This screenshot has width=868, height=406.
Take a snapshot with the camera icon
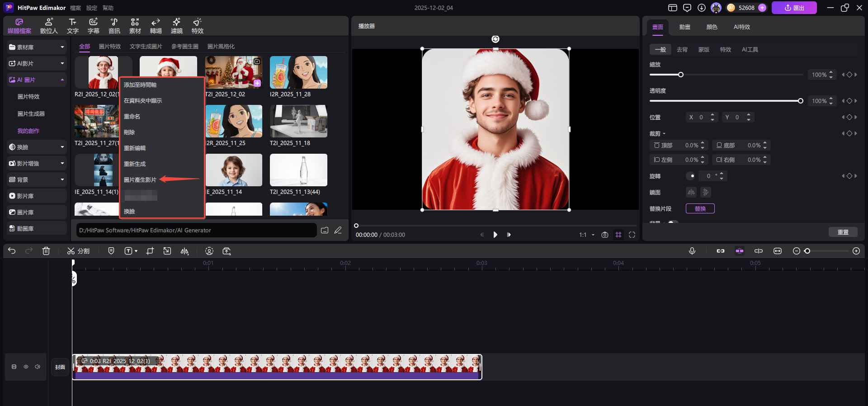tap(604, 235)
